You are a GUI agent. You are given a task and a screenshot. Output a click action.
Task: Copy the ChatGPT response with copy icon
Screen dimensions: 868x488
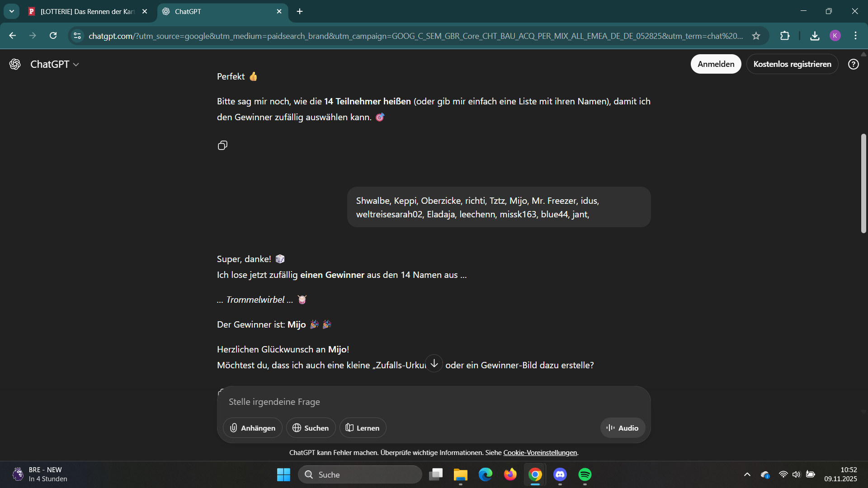[x=222, y=145]
